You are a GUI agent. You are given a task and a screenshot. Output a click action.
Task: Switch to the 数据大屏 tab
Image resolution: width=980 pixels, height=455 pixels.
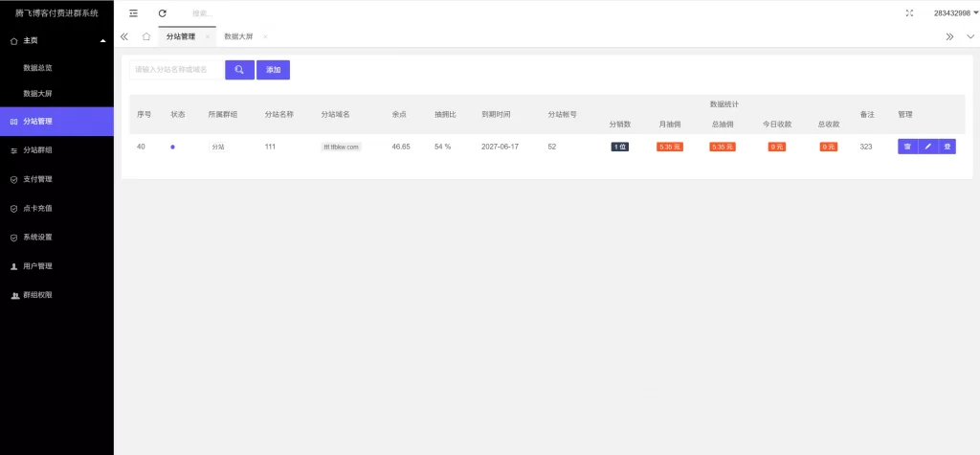[238, 36]
